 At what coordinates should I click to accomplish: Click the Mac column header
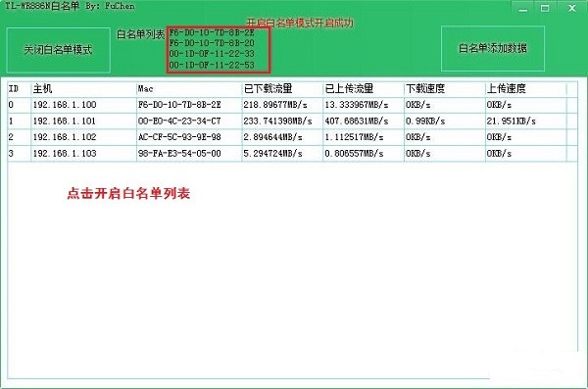click(x=189, y=89)
